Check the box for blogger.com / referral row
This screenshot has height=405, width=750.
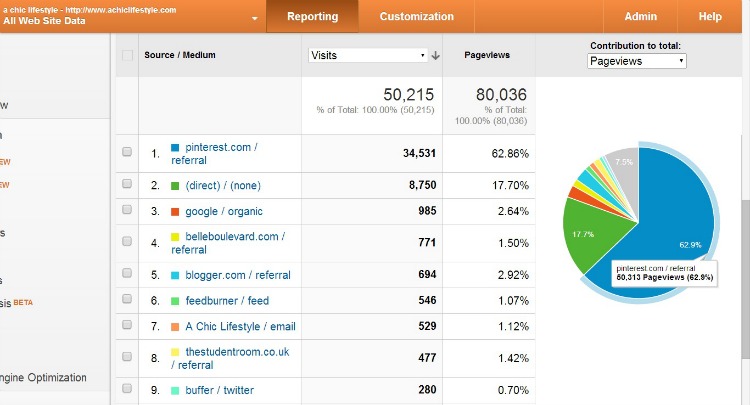click(127, 273)
